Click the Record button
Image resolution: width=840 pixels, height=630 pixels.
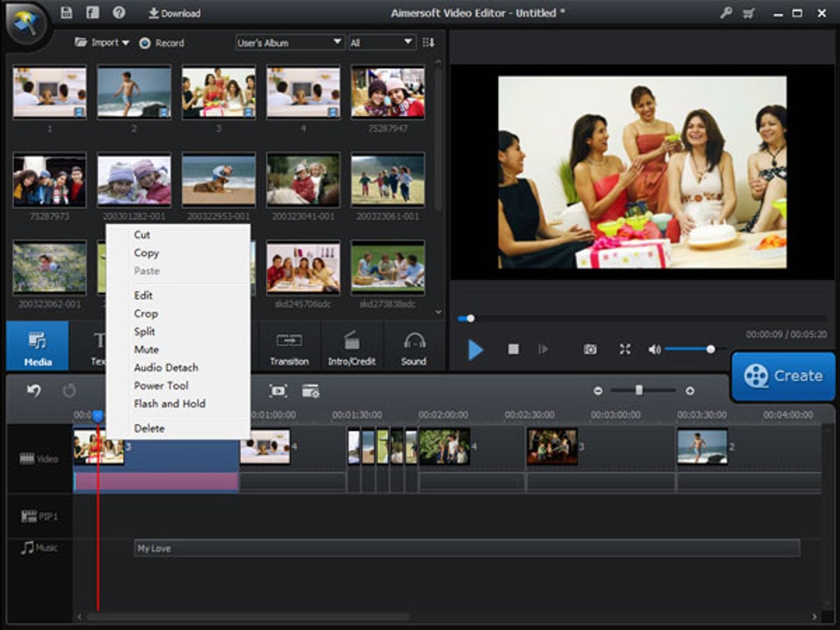pyautogui.click(x=161, y=43)
